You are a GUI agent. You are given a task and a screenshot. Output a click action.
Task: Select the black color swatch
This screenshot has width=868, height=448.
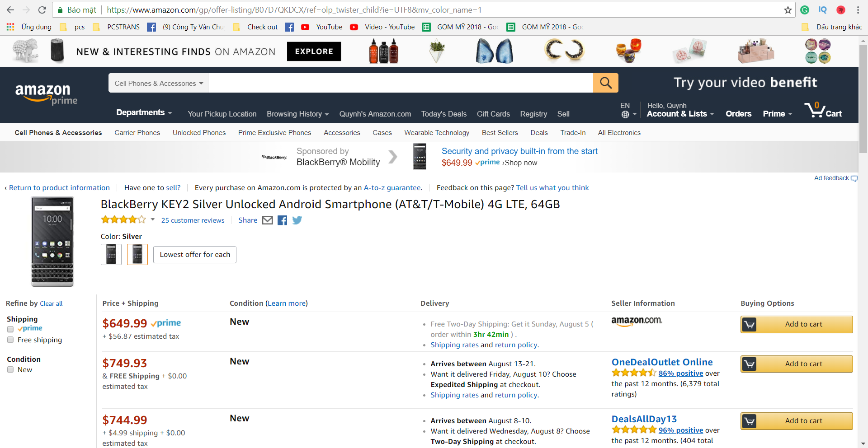(111, 255)
